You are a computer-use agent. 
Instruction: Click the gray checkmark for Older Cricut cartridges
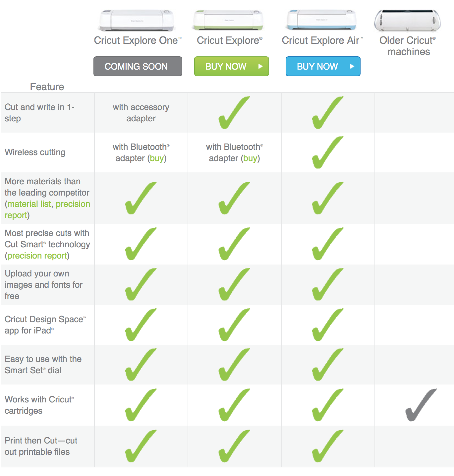pos(421,405)
